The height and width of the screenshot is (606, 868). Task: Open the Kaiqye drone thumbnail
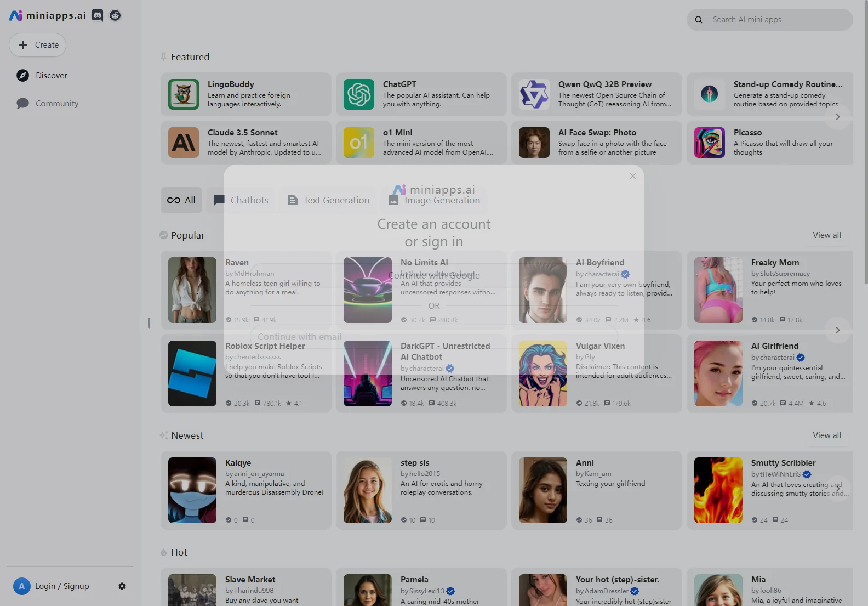tap(192, 490)
